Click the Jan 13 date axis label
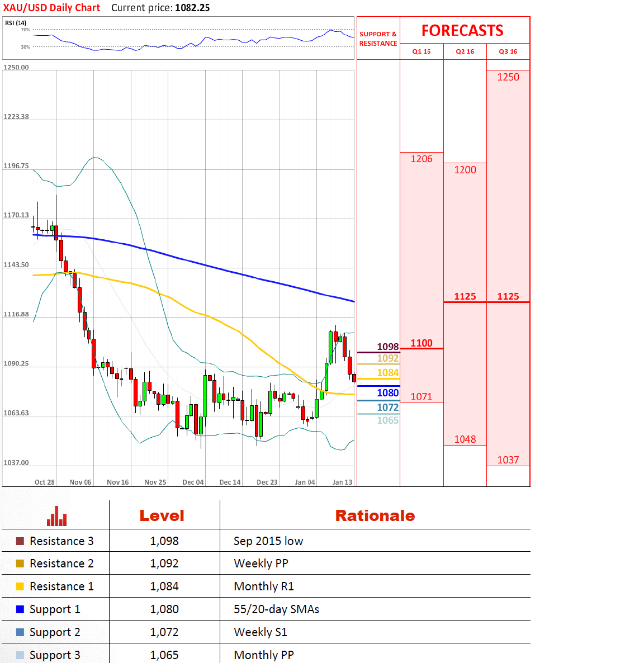This screenshot has width=644, height=663. point(343,482)
